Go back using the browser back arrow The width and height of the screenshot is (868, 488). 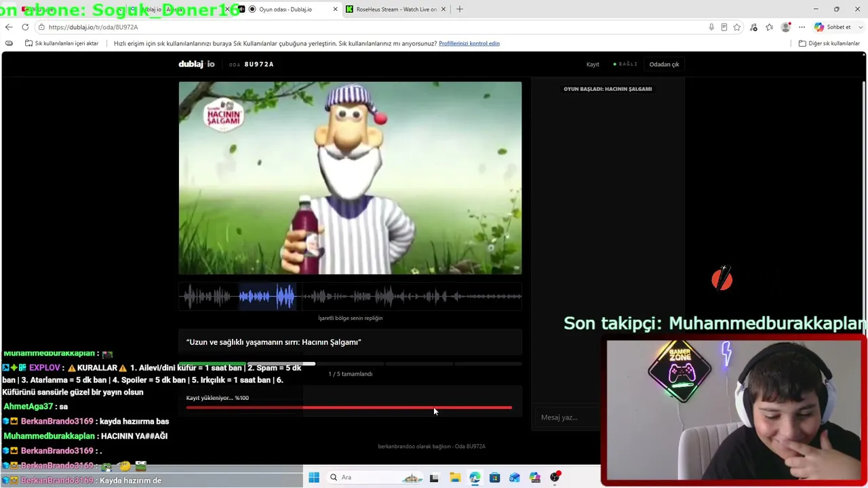(9, 27)
